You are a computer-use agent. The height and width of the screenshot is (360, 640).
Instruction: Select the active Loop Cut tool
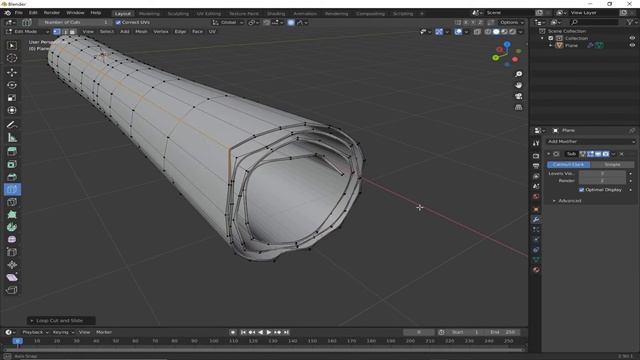12,189
